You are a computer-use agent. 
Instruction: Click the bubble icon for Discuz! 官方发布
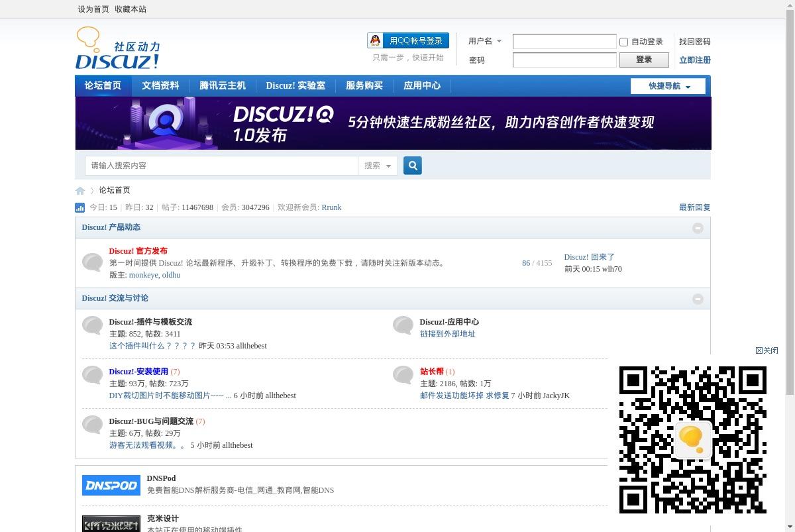pyautogui.click(x=92, y=262)
